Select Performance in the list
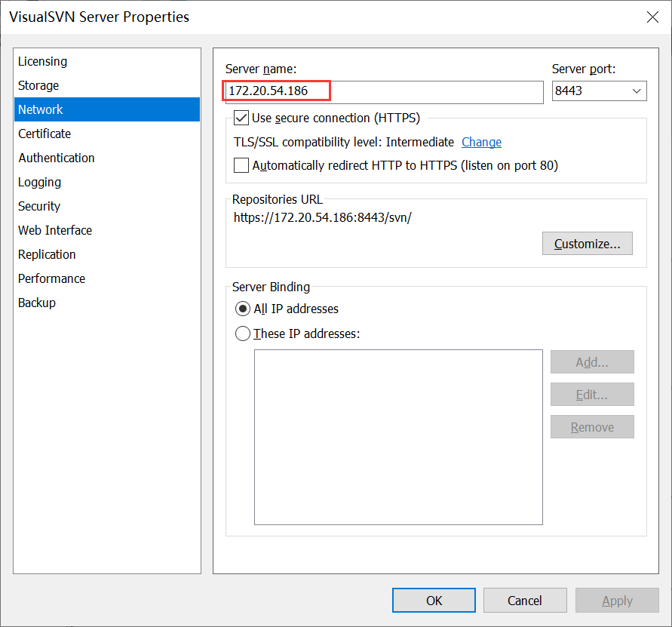 coord(106,278)
